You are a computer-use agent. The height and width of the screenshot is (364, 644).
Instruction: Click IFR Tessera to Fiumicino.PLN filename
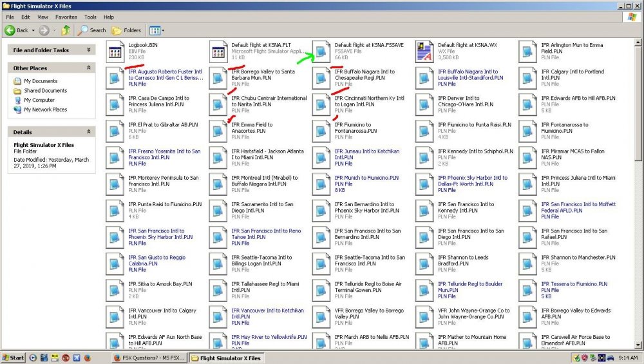click(574, 283)
